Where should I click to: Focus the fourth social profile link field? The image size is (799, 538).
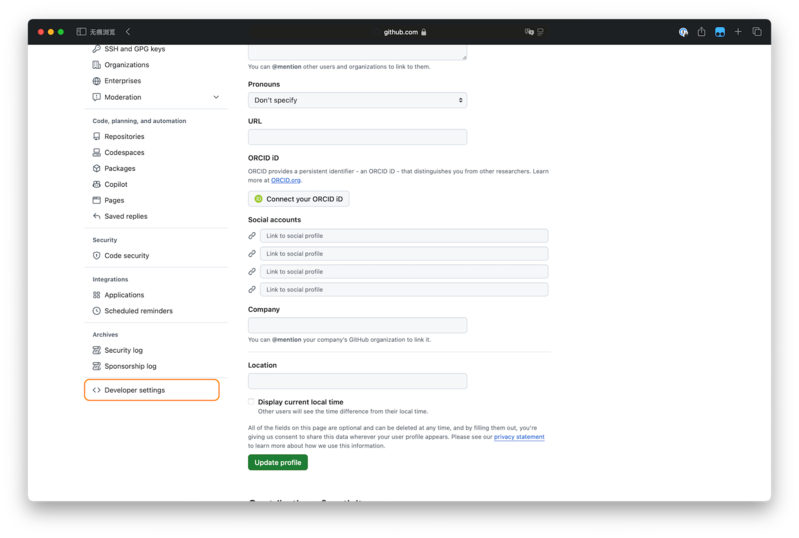(404, 289)
